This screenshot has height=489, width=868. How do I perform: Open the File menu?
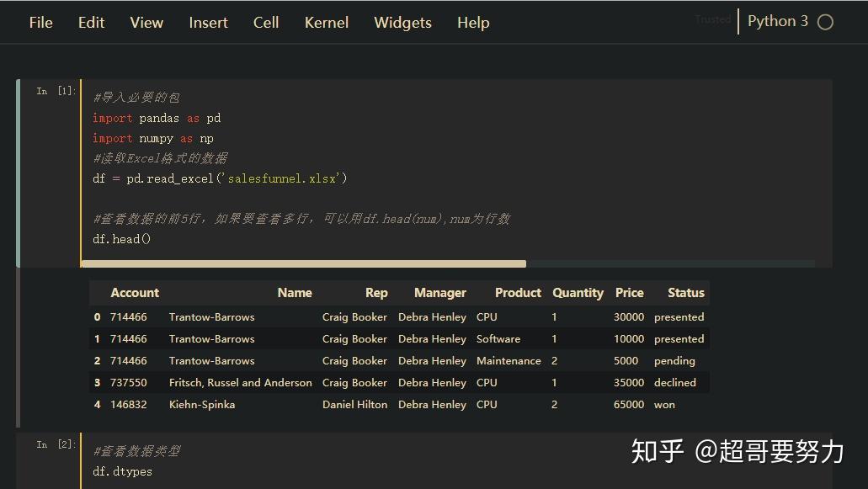tap(40, 23)
